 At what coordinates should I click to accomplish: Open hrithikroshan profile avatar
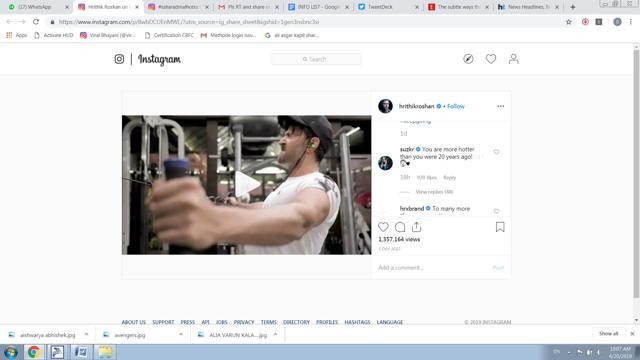click(x=385, y=106)
